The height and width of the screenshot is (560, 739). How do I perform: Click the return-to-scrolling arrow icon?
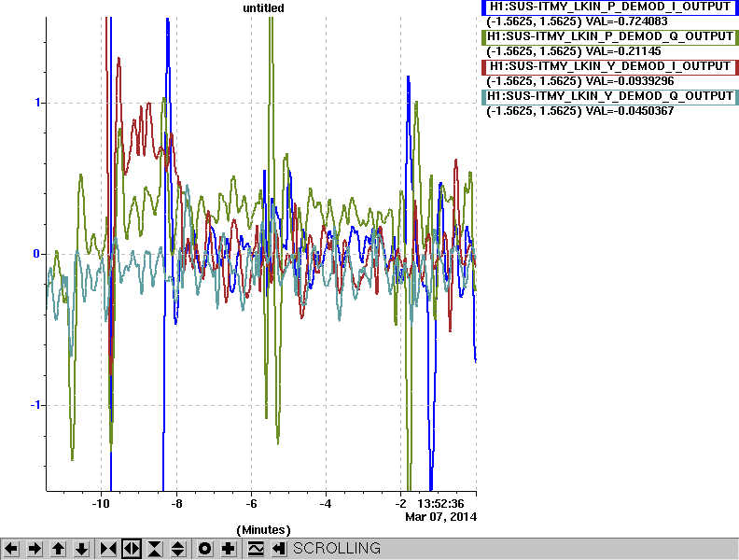click(279, 549)
